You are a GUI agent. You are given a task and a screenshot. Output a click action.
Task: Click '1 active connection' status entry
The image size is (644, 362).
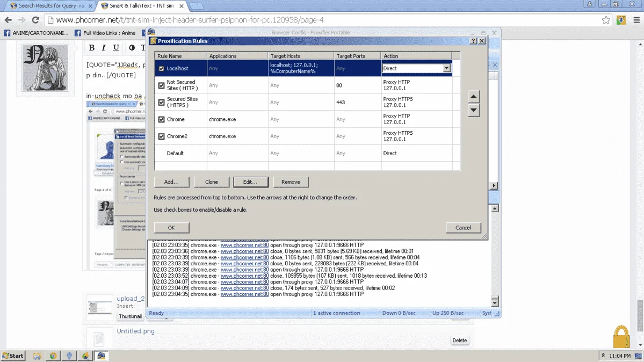point(336,313)
